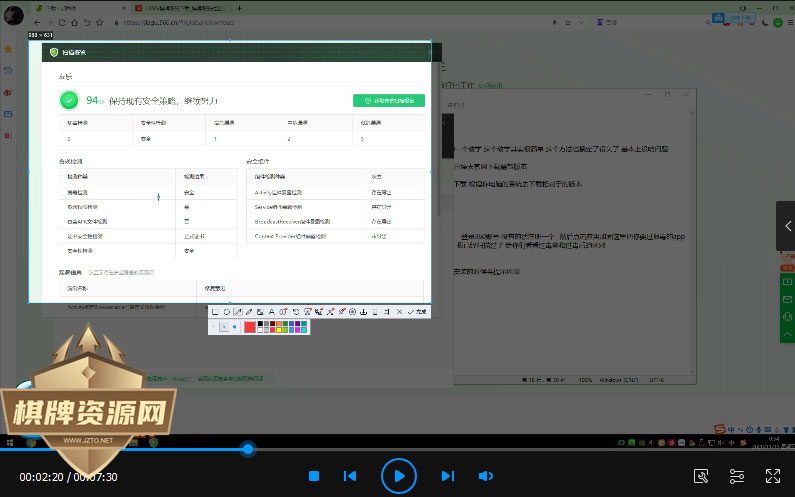Click the browser address bar URL
Screen dimensions: 795x497
pyautogui.click(x=178, y=22)
